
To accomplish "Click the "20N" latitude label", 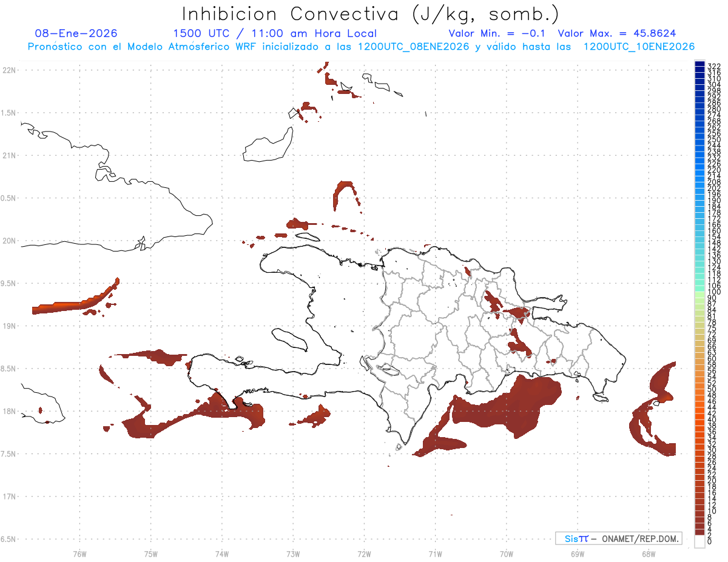I will point(9,241).
